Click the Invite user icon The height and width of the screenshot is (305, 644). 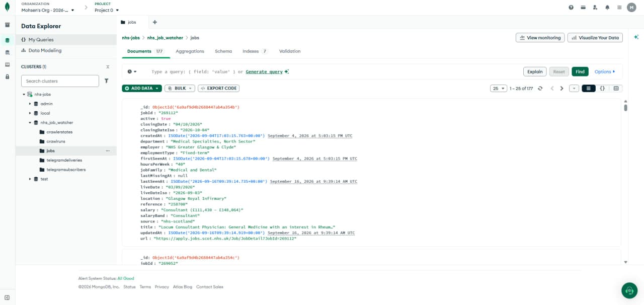click(x=595, y=8)
